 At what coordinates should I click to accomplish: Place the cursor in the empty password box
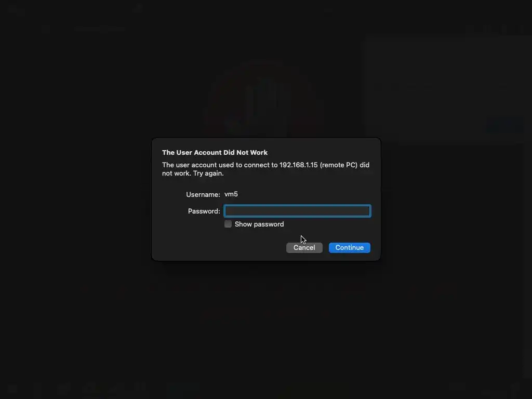click(x=297, y=211)
